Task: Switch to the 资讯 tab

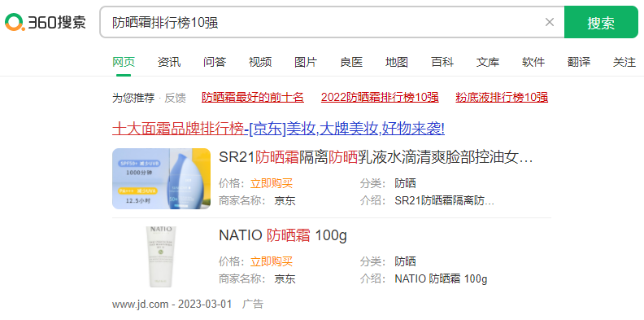Action: coord(169,62)
